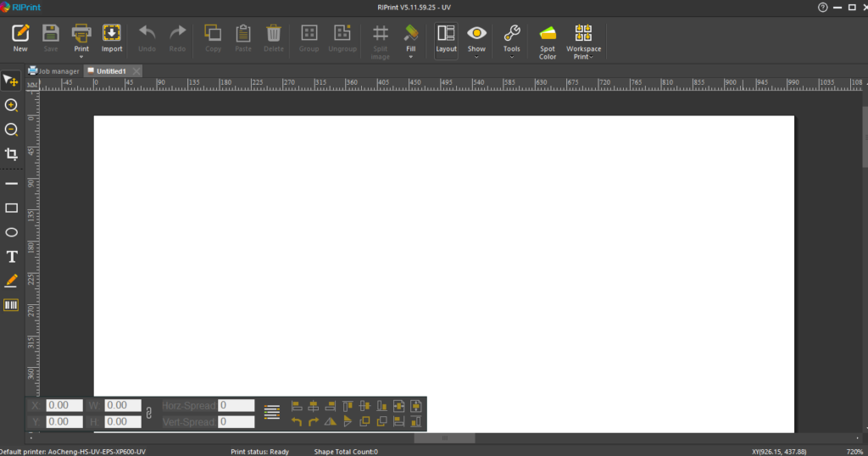
Task: Rotate object counterclockwise with left arrow
Action: tap(297, 422)
